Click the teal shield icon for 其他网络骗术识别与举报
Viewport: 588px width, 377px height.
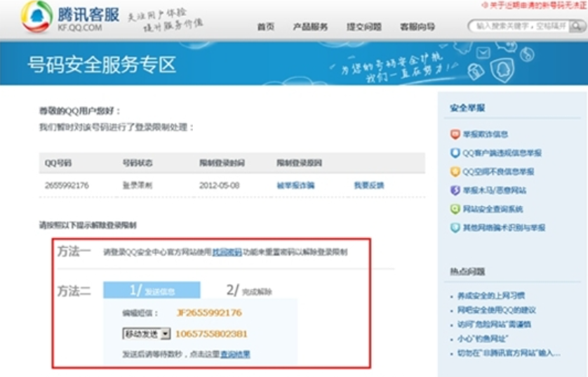455,227
